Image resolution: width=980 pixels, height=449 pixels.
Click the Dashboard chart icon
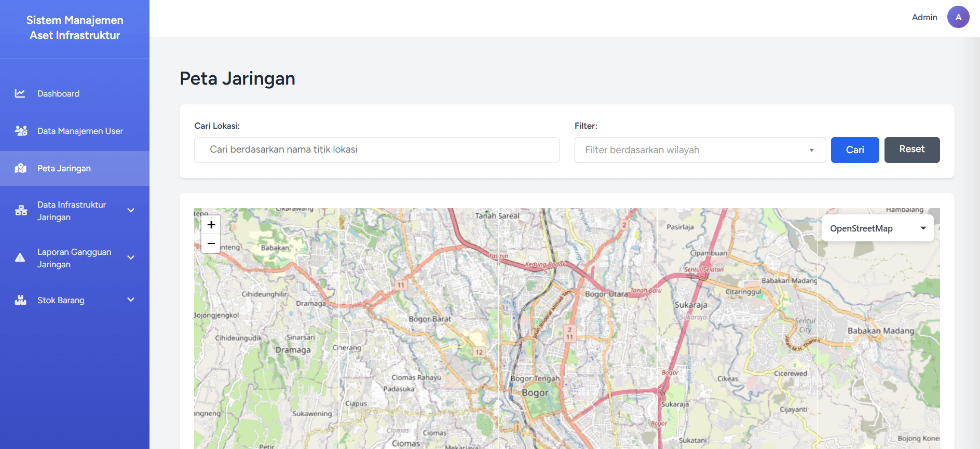coord(20,93)
